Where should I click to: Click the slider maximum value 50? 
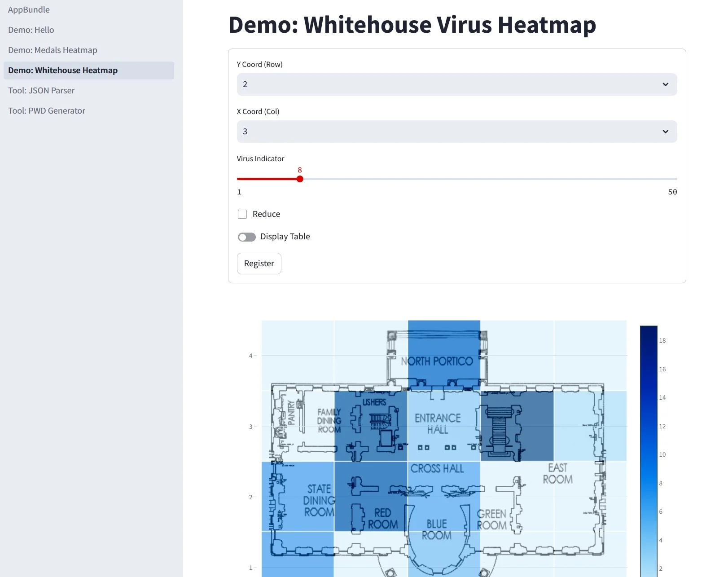[x=672, y=192]
